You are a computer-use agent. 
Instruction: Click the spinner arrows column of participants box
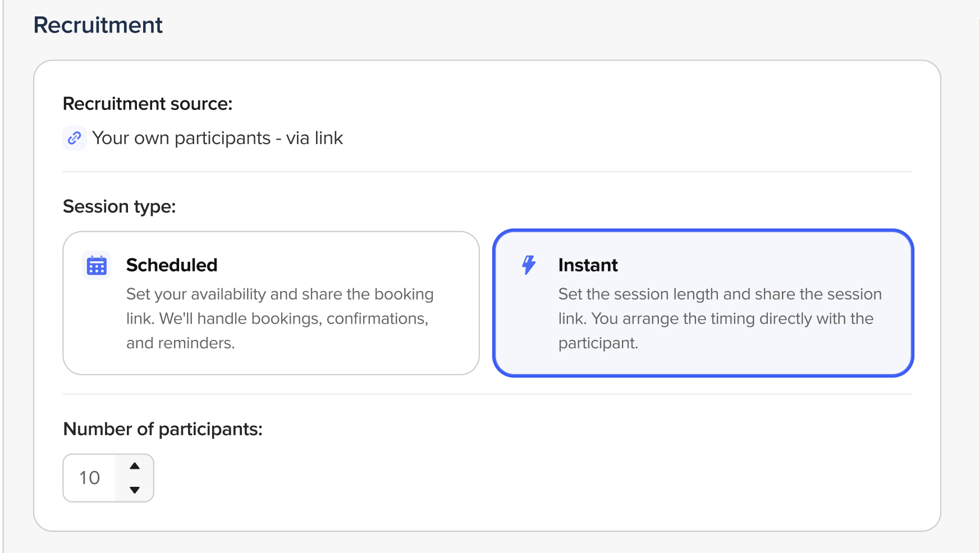click(135, 478)
